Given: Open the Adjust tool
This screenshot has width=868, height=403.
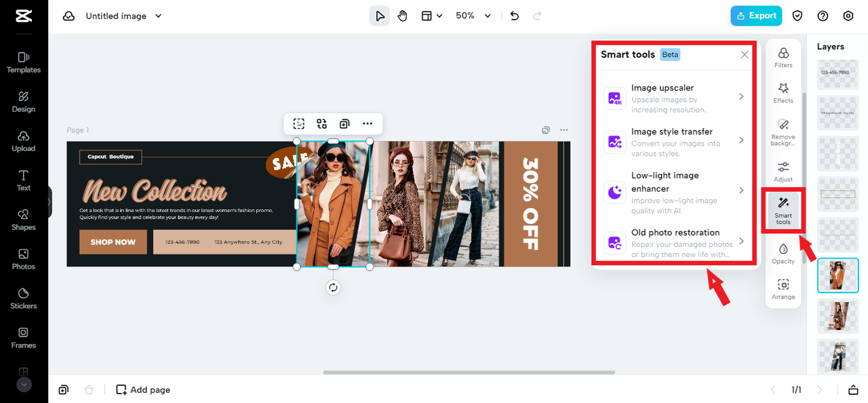Looking at the screenshot, I should 783,171.
